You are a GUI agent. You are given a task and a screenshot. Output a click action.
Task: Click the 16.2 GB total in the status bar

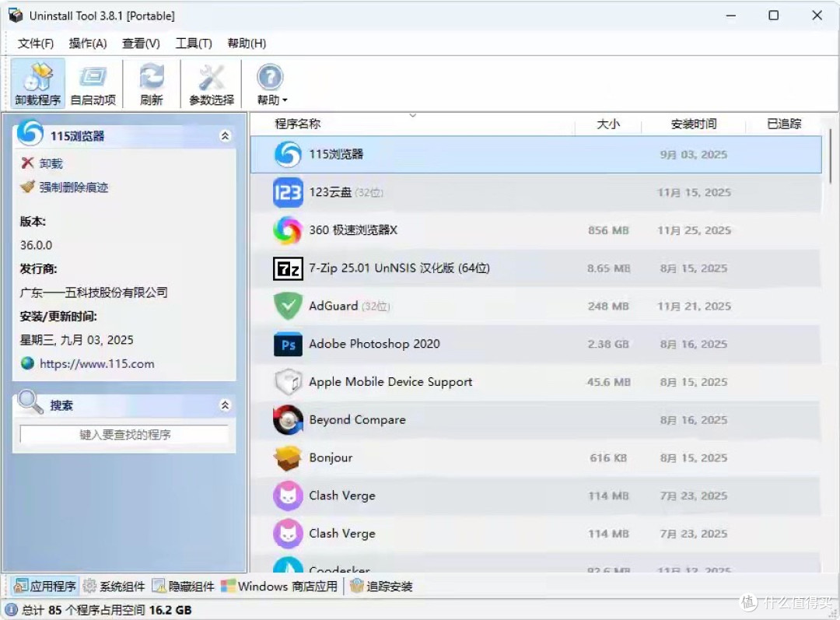(x=170, y=610)
